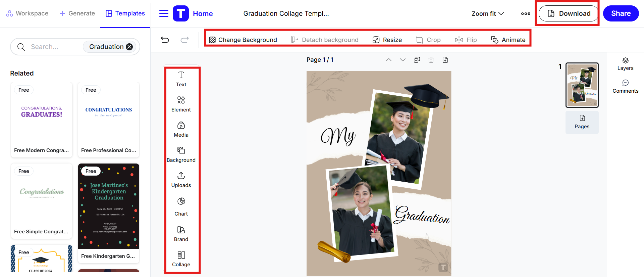Screen dimensions: 644x277
Task: Click the search magnifier icon
Action: click(x=21, y=47)
